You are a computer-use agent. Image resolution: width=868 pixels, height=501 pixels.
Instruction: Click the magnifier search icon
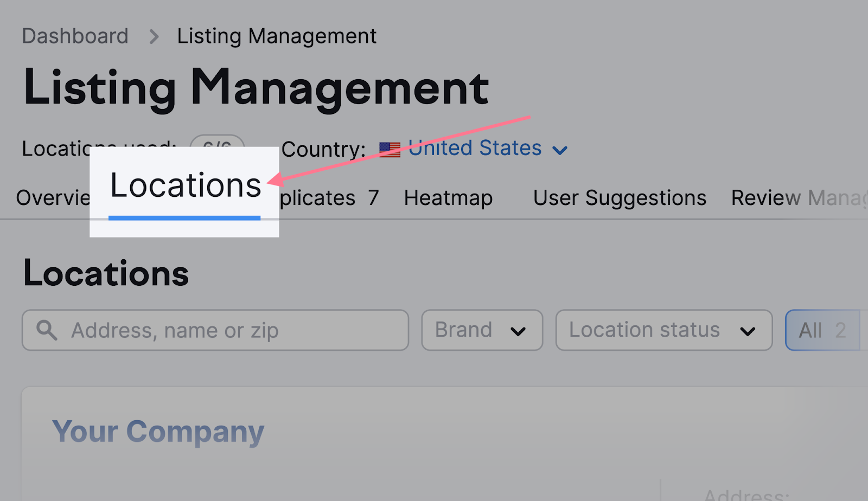coord(47,330)
